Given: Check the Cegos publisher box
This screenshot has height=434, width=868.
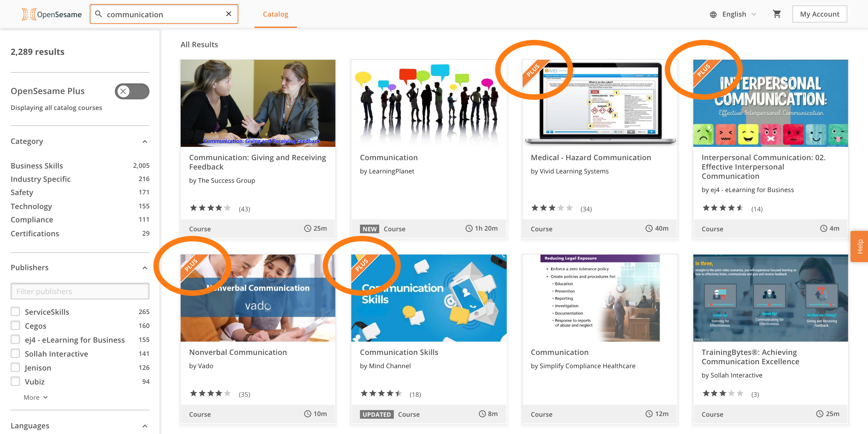Looking at the screenshot, I should (x=15, y=325).
